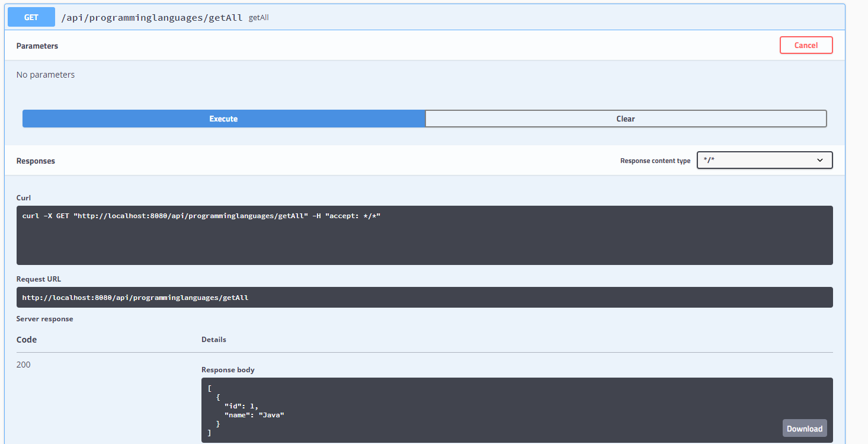
Task: Click the Details column header
Action: click(x=213, y=339)
